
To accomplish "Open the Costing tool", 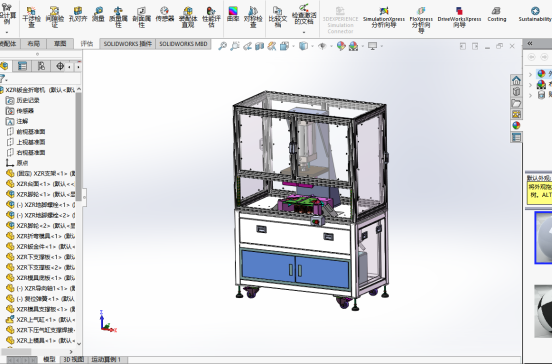I will click(497, 15).
